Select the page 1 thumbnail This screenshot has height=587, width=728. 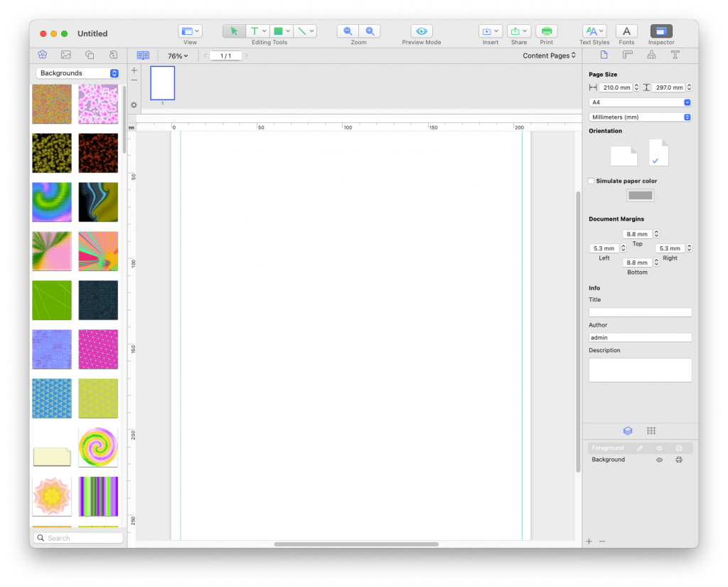click(x=163, y=83)
